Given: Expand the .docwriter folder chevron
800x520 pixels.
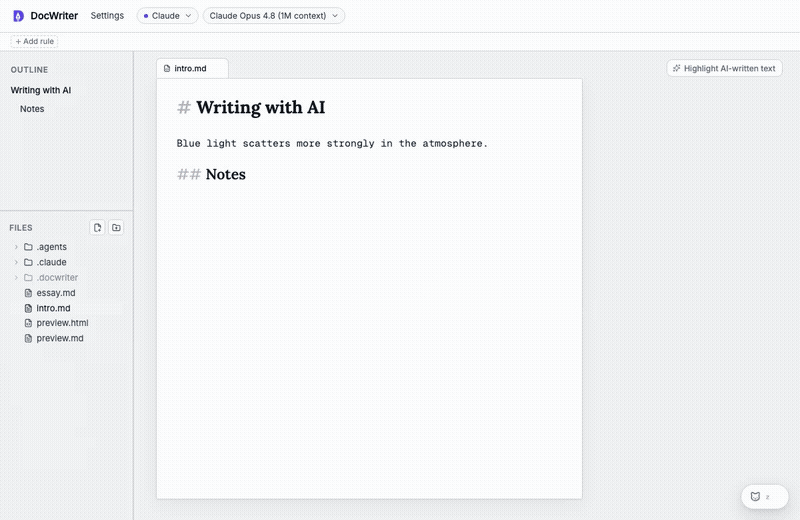Looking at the screenshot, I should 16,278.
